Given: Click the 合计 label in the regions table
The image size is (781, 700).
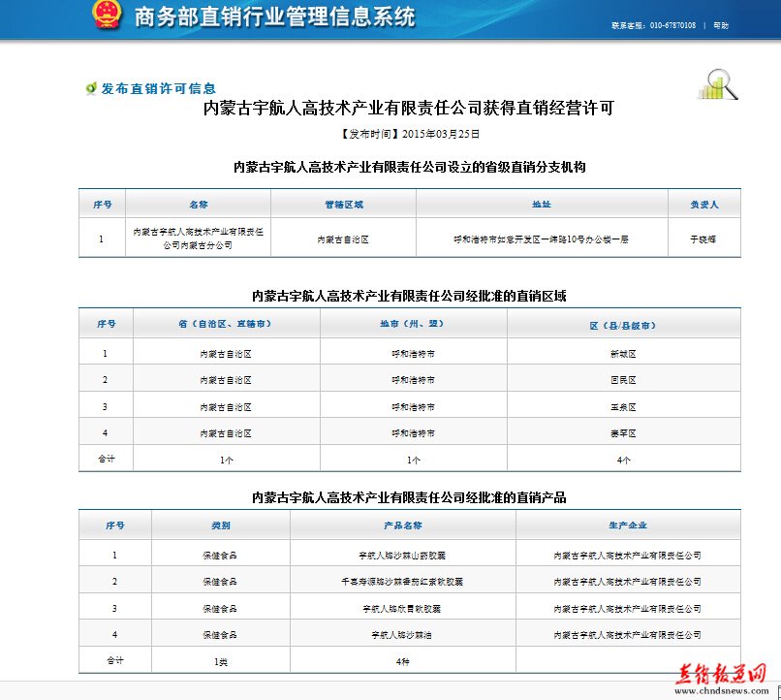Looking at the screenshot, I should 106,459.
